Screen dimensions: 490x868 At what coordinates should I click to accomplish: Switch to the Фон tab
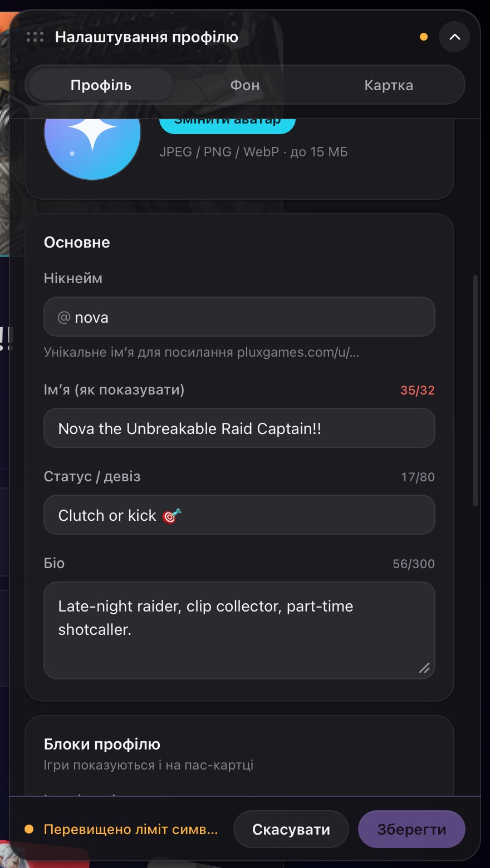[x=245, y=85]
